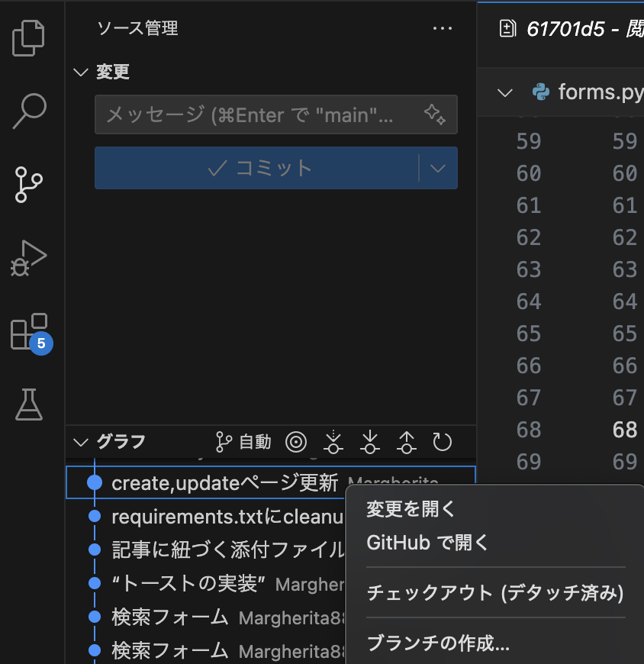The width and height of the screenshot is (644, 664).
Task: Open the Search view
Action: (28, 111)
